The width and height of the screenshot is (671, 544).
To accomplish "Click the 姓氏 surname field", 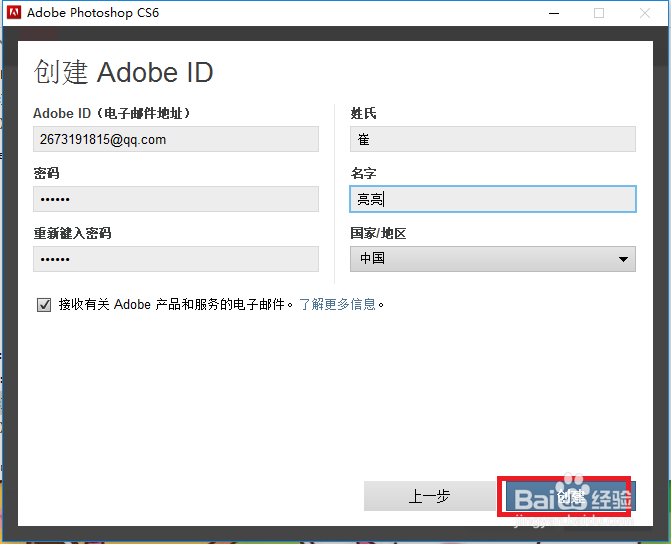I will pos(493,139).
